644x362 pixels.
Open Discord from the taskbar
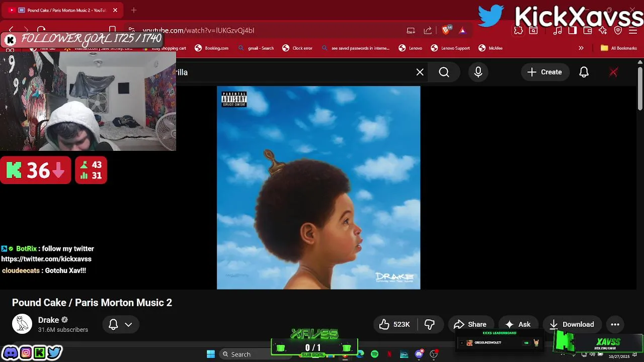[x=419, y=354]
